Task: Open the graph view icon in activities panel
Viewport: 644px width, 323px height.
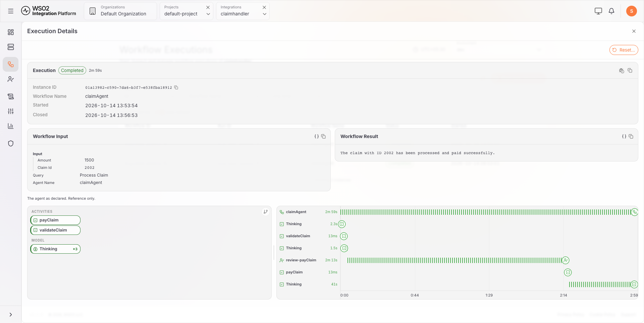Action: 266,212
